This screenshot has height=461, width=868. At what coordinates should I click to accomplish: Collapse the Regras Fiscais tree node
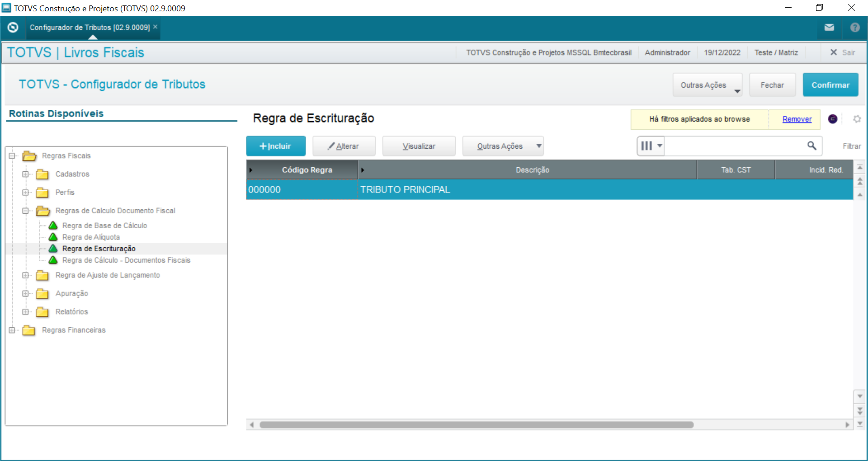coord(12,156)
